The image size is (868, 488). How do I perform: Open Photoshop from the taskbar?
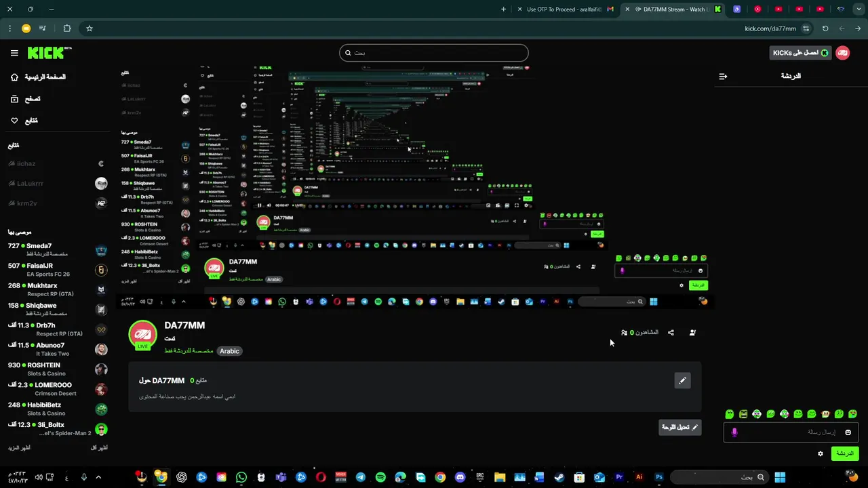[x=658, y=477]
